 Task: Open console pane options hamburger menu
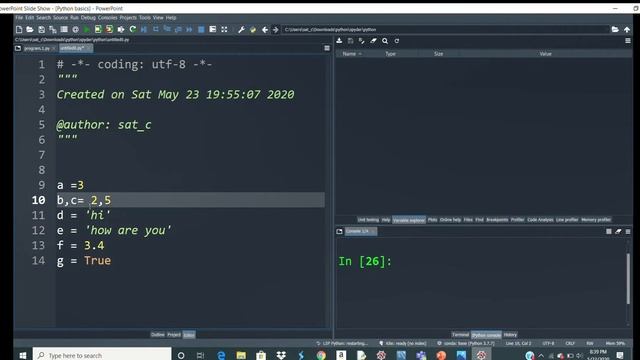[x=628, y=231]
